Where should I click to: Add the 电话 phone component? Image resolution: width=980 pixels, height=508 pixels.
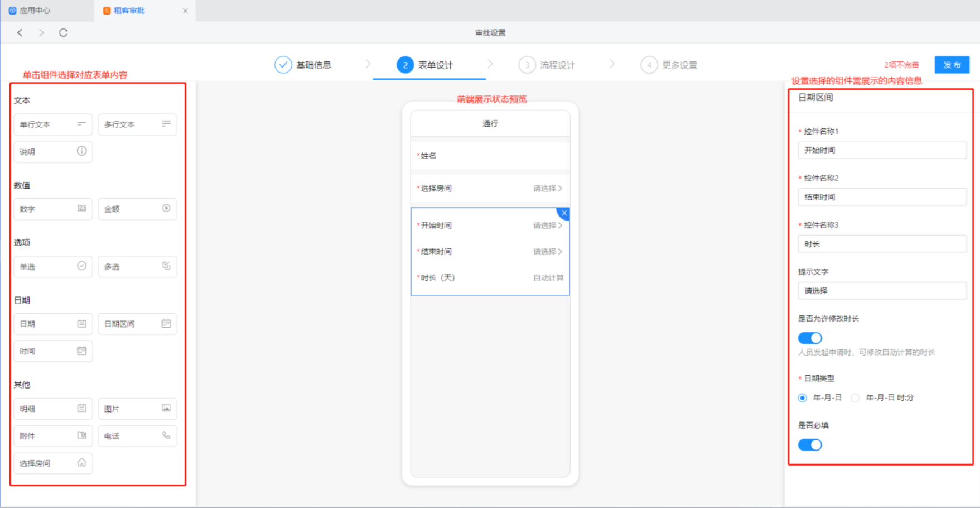137,436
